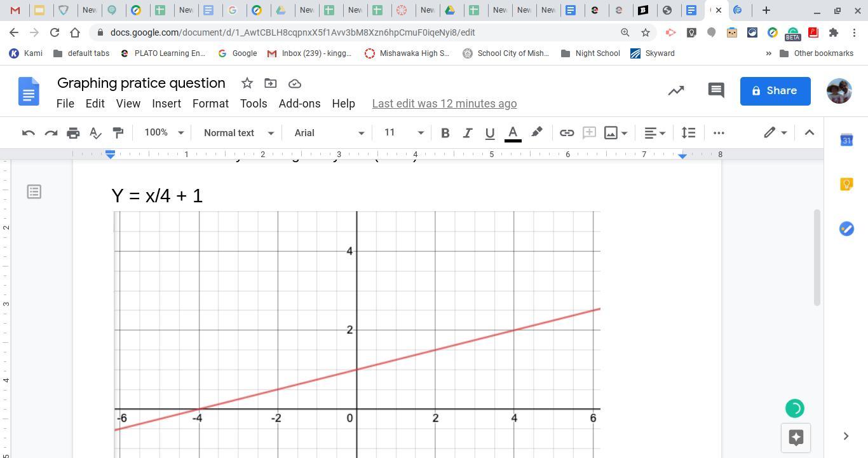Open the Help menu
868x458 pixels.
click(343, 104)
